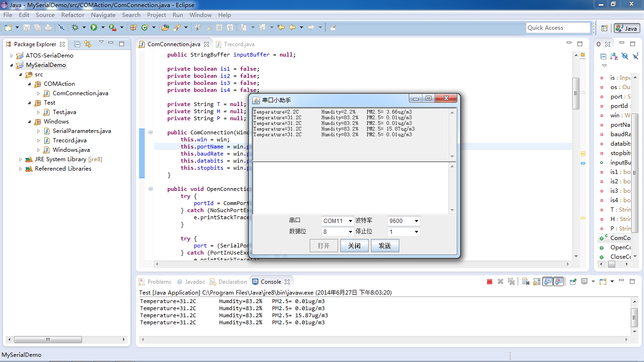The image size is (644, 362).
Task: Terminate the running program with red stop square
Action: point(489,282)
